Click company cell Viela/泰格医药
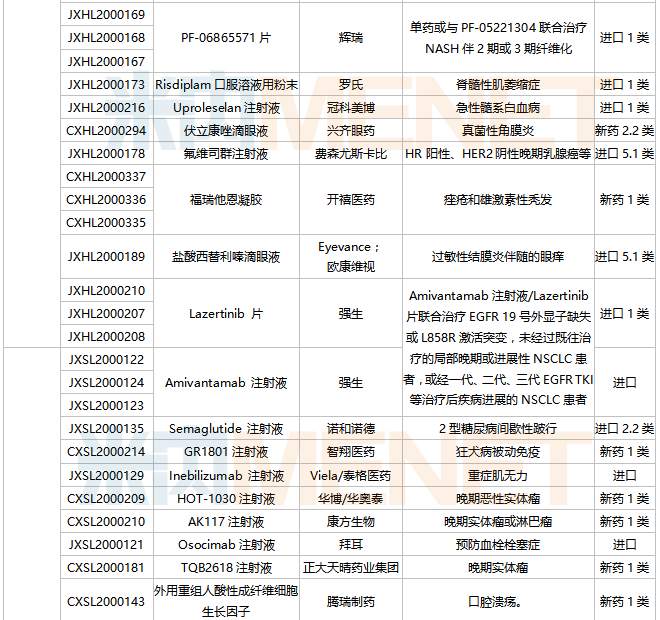Screen dimensions: 660x620 (351, 476)
